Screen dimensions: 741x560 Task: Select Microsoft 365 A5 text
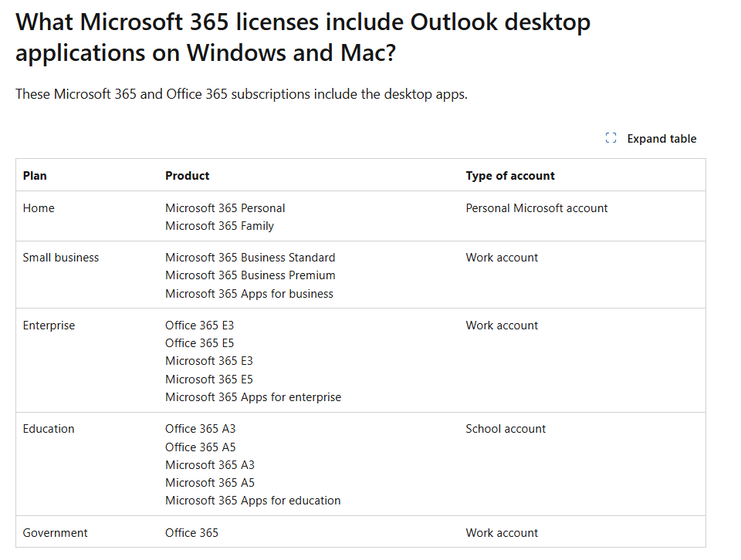(x=210, y=483)
